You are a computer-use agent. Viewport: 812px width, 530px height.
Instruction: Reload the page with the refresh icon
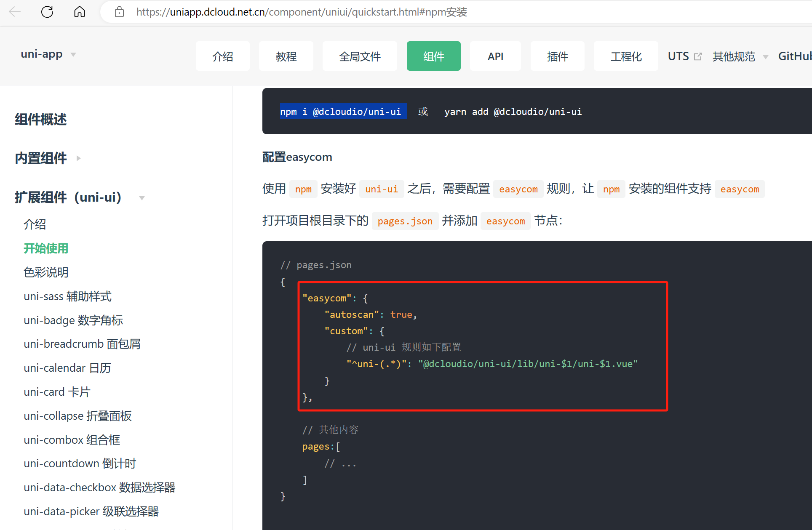(x=47, y=12)
